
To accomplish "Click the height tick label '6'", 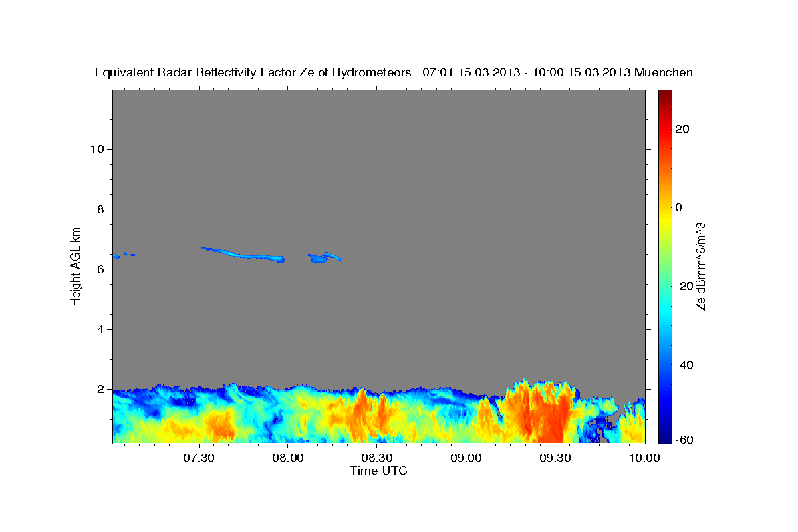I will click(x=101, y=269).
